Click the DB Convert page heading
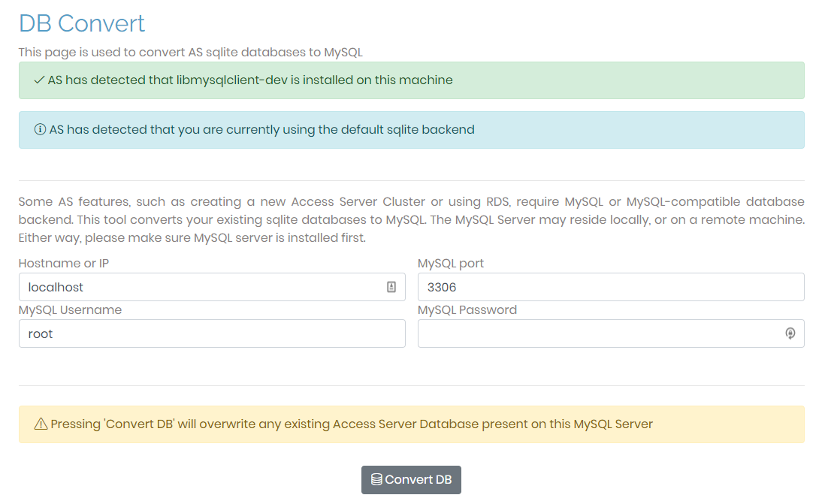 82,23
